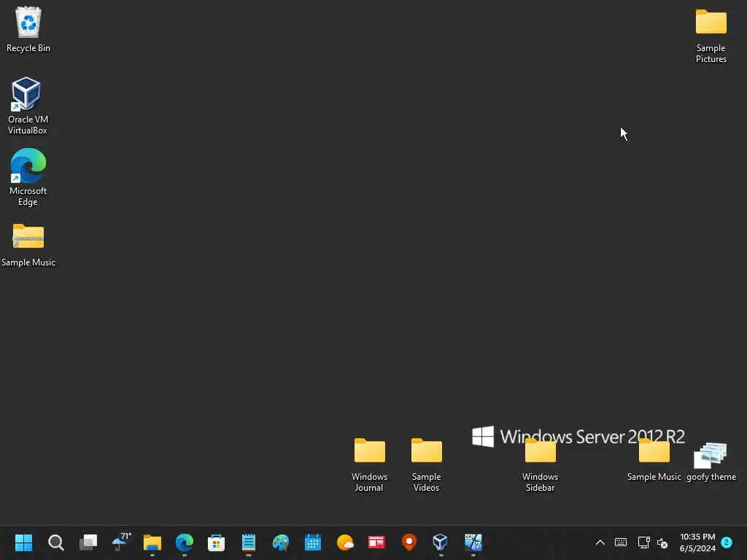Select the Windows Sidebar folder
Screen dimensions: 747x560
(541, 451)
